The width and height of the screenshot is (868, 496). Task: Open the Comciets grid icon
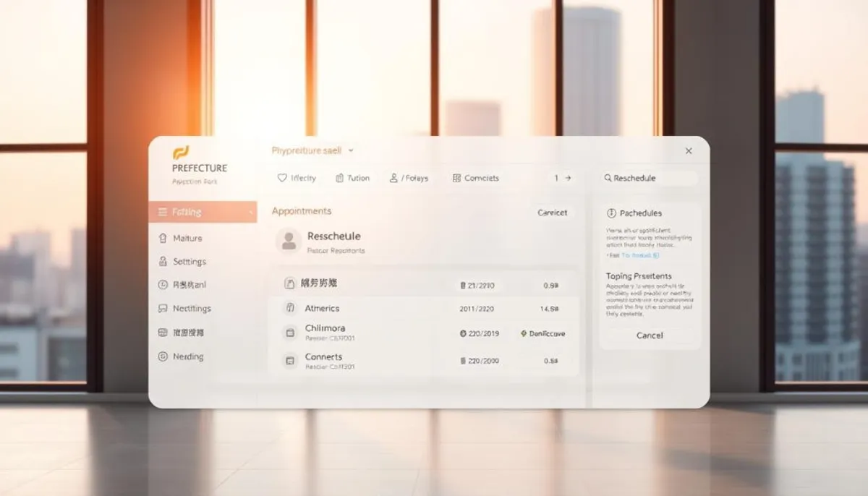pyautogui.click(x=456, y=178)
